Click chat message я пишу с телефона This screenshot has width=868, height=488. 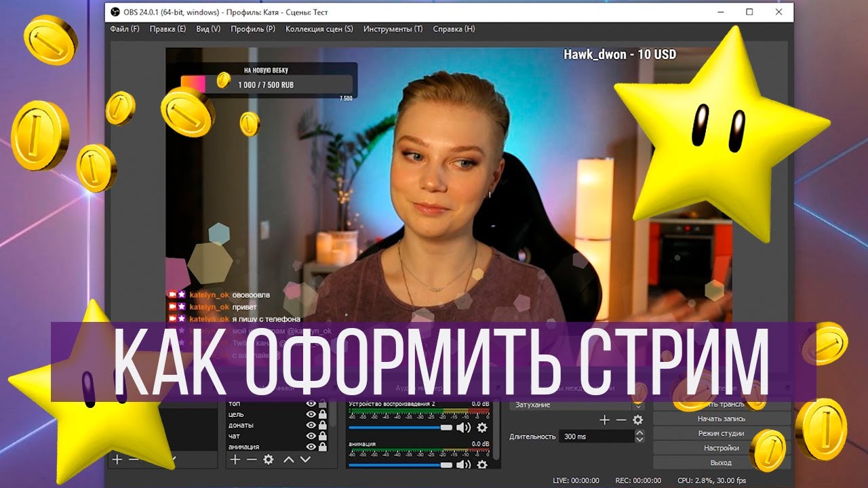266,319
